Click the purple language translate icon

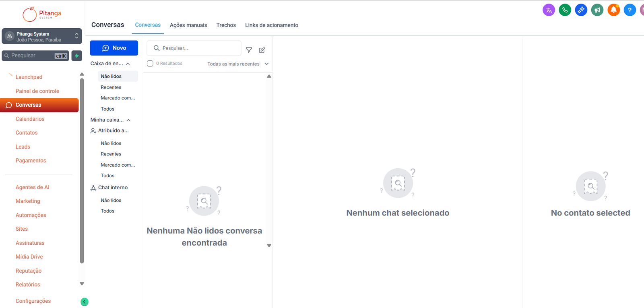549,10
